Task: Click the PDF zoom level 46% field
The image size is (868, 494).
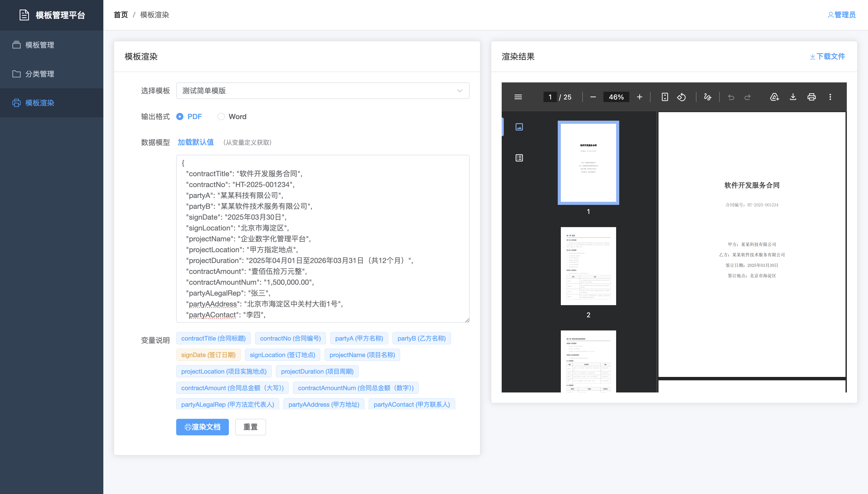Action: tap(616, 97)
